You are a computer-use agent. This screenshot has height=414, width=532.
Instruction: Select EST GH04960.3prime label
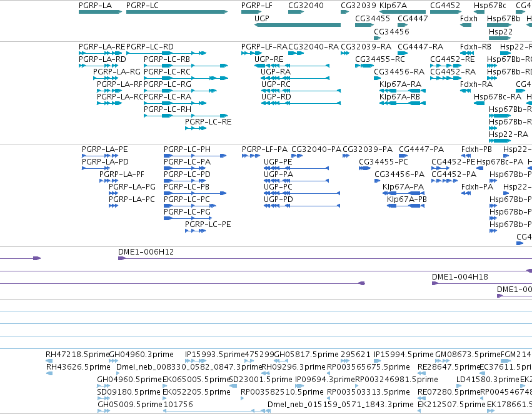point(141,355)
